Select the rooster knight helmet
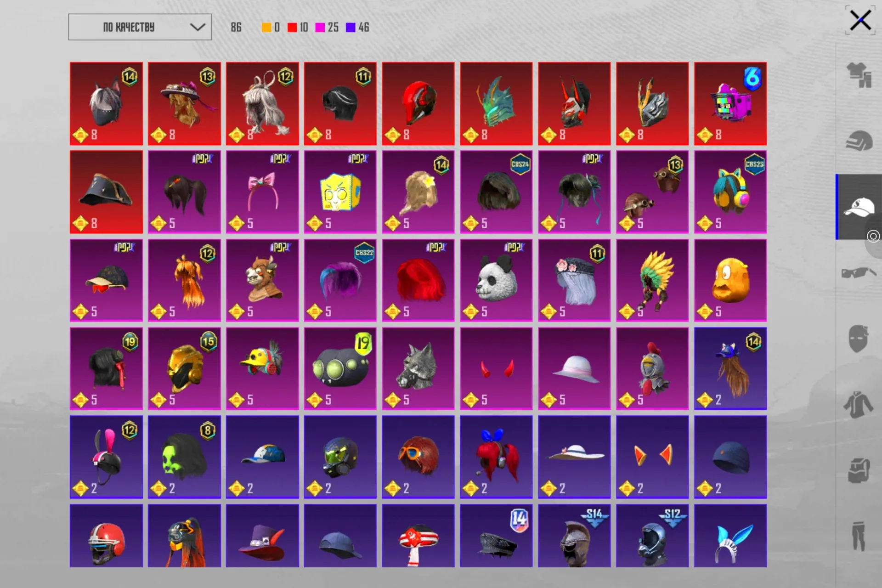This screenshot has width=882, height=588. coord(652,368)
